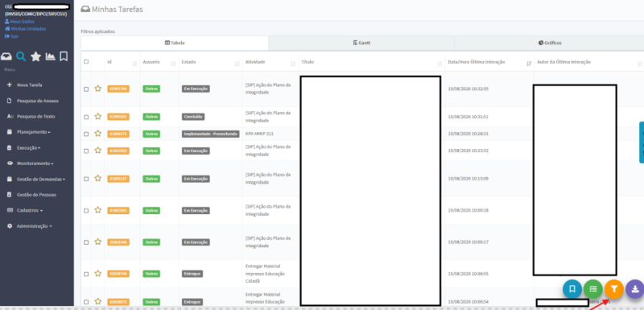644x310 pixels.
Task: Check the box for the 10:09:17 task
Action: 86,242
